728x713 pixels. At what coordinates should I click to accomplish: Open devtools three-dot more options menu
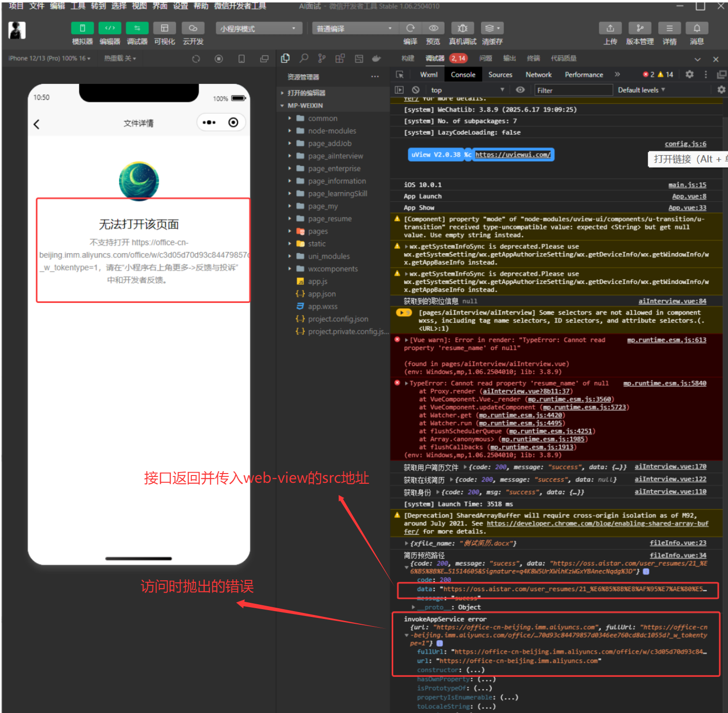(x=706, y=75)
